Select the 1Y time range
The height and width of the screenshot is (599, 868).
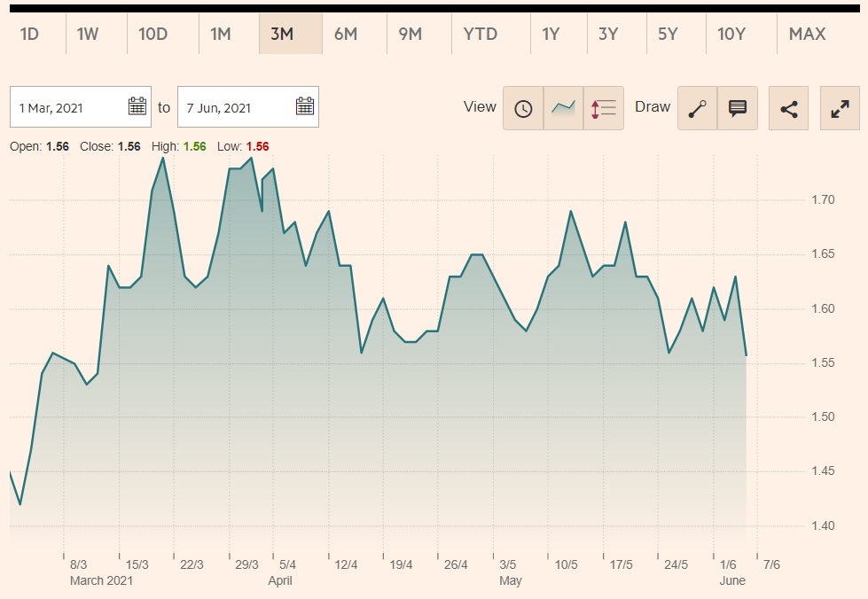[551, 35]
